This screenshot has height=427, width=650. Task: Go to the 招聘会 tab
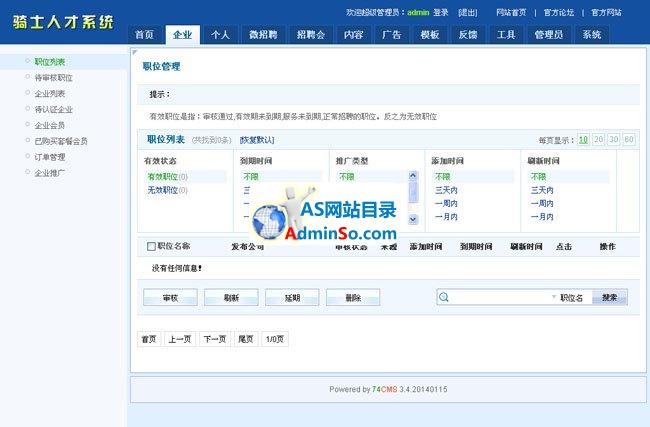[311, 34]
